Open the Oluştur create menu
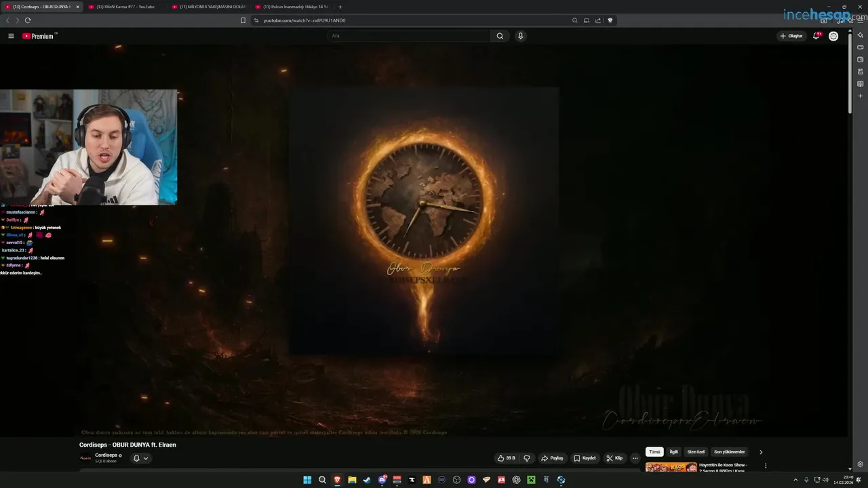 [x=791, y=36]
